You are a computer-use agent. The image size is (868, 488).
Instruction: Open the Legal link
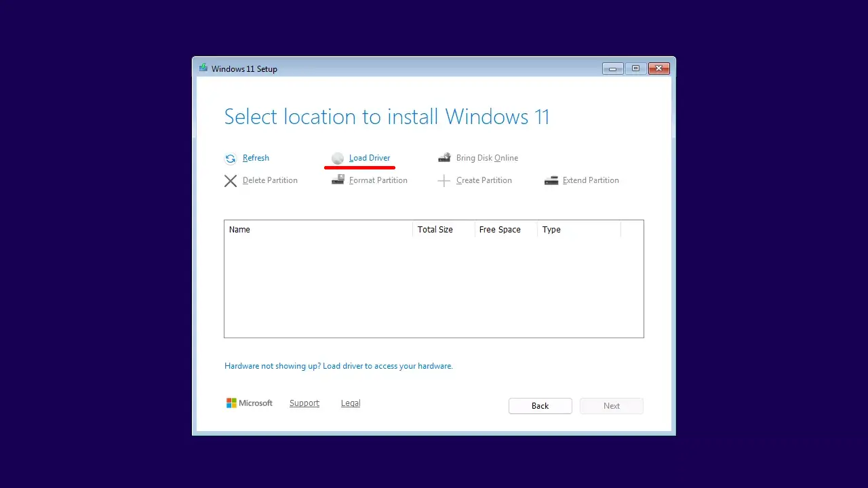click(351, 403)
